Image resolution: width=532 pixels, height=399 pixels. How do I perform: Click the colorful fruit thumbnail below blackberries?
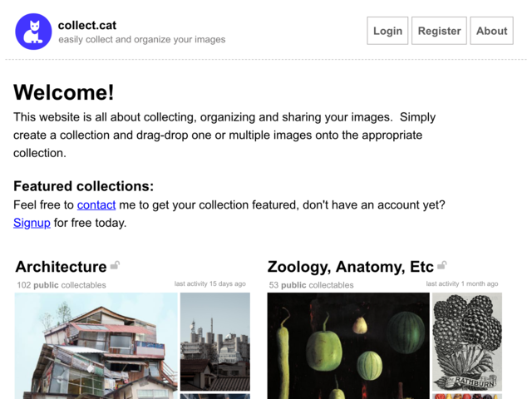[x=467, y=397]
